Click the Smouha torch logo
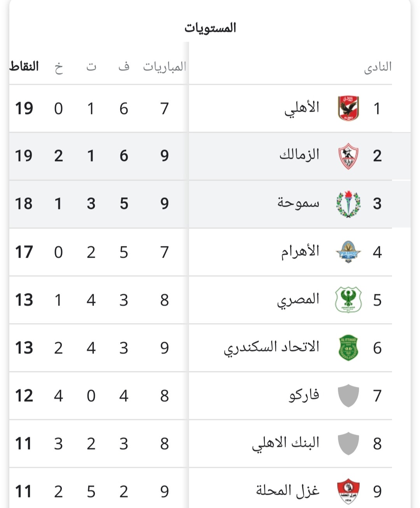The height and width of the screenshot is (508, 420). 348,204
